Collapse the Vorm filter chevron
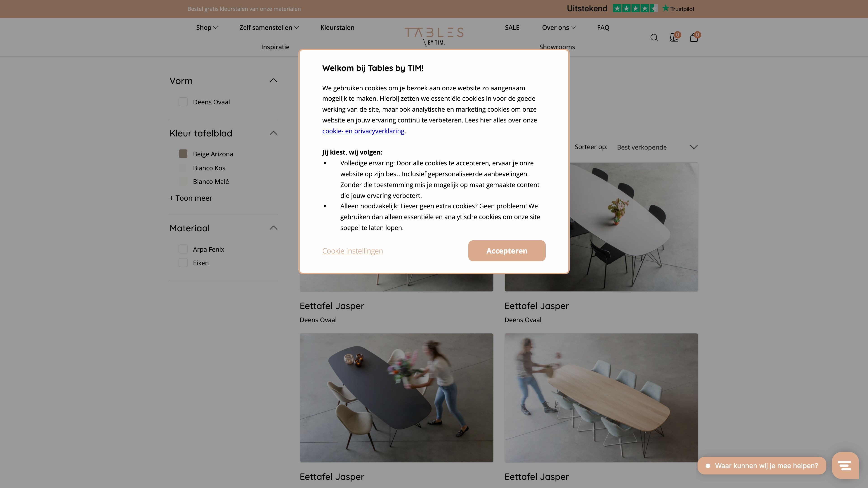 click(273, 80)
